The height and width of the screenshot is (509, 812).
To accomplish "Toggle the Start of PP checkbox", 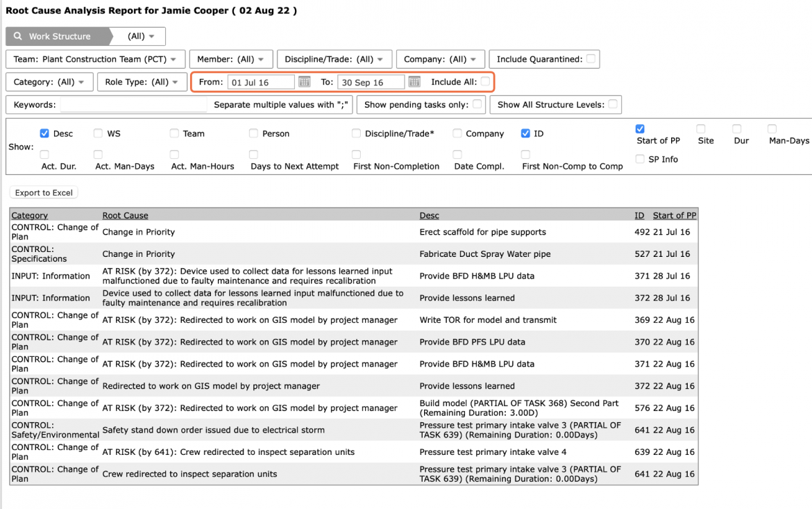I will point(640,128).
